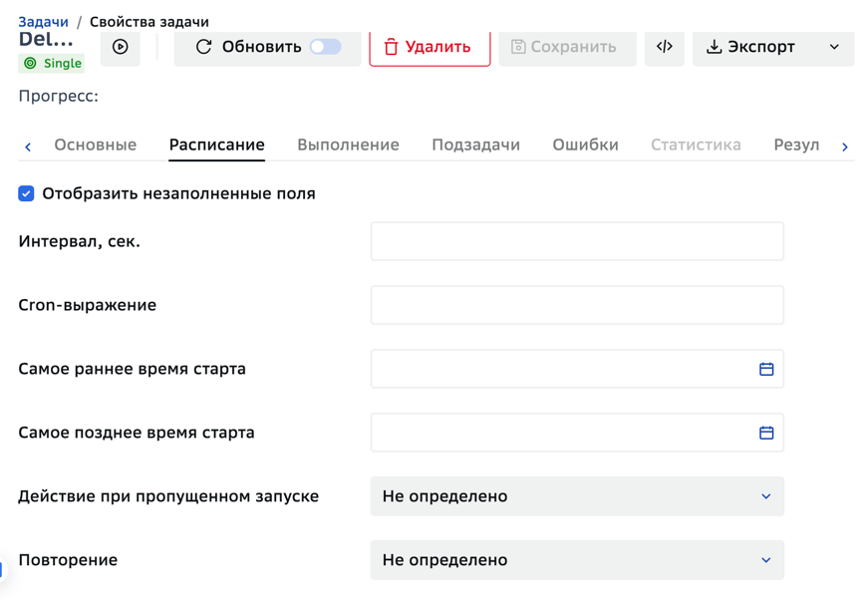This screenshot has width=868, height=605.
Task: Click the code view brackets icon
Action: point(665,47)
